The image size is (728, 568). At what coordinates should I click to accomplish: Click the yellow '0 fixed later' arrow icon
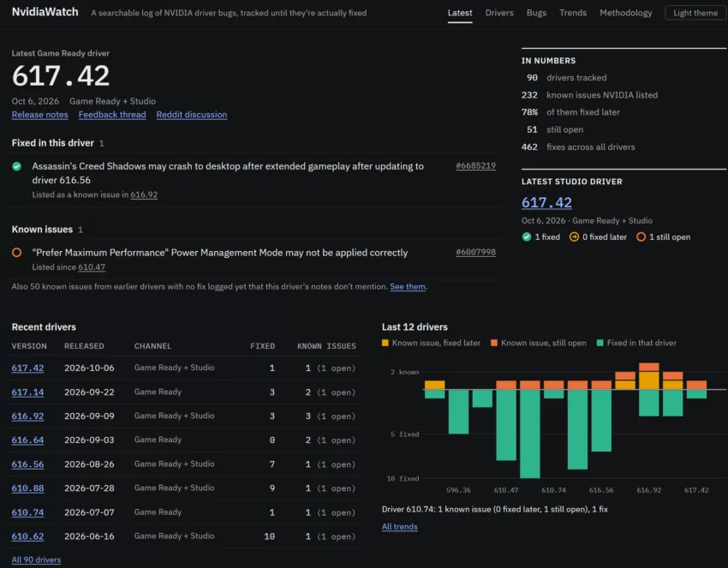pos(574,236)
